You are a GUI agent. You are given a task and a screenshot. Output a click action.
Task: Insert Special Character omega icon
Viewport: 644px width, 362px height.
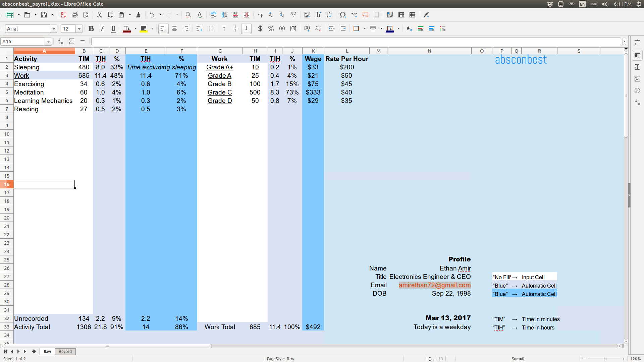[342, 15]
